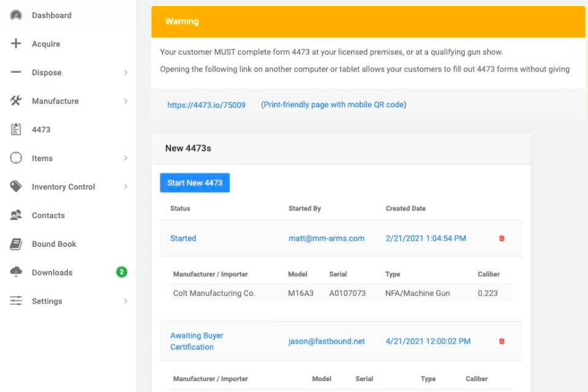Click the Inventory Control tag icon
The image size is (588, 392).
[16, 186]
